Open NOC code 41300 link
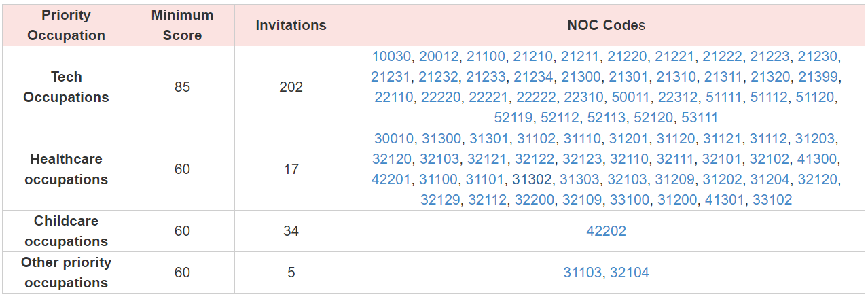 pyautogui.click(x=819, y=159)
